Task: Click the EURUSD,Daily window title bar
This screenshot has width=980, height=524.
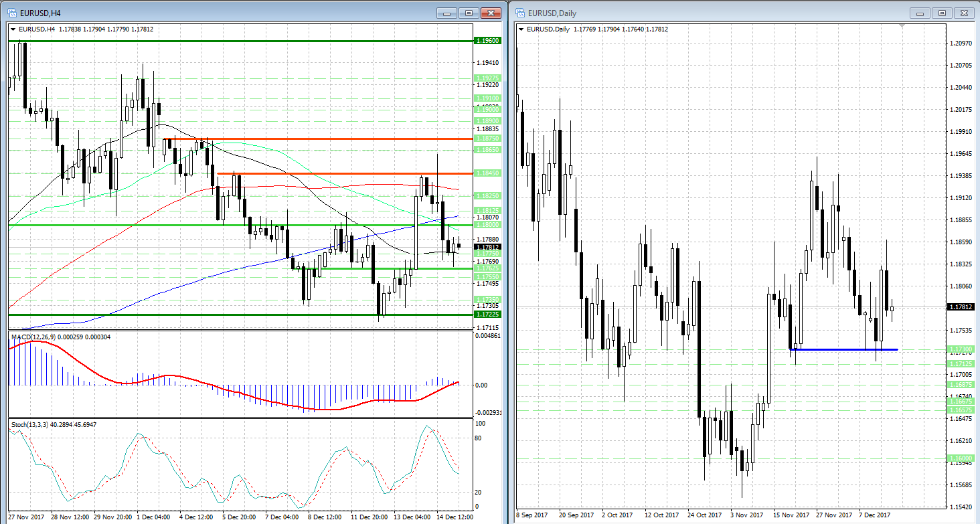Action: coord(703,13)
